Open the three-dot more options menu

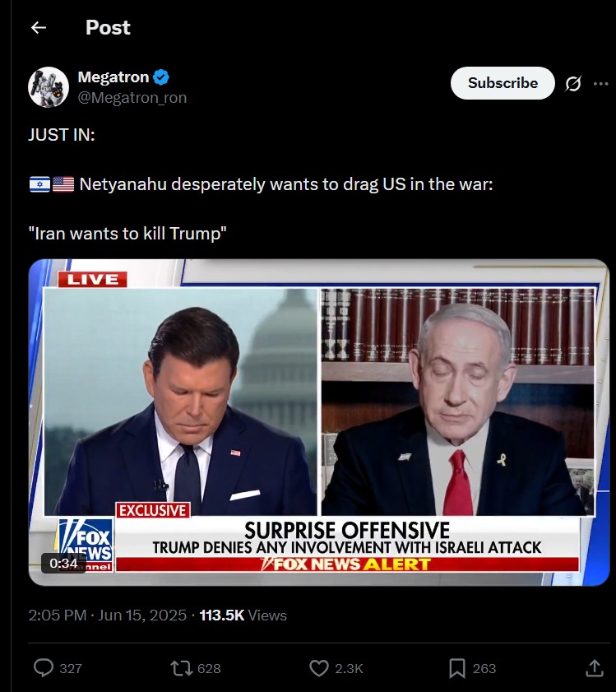(x=600, y=83)
